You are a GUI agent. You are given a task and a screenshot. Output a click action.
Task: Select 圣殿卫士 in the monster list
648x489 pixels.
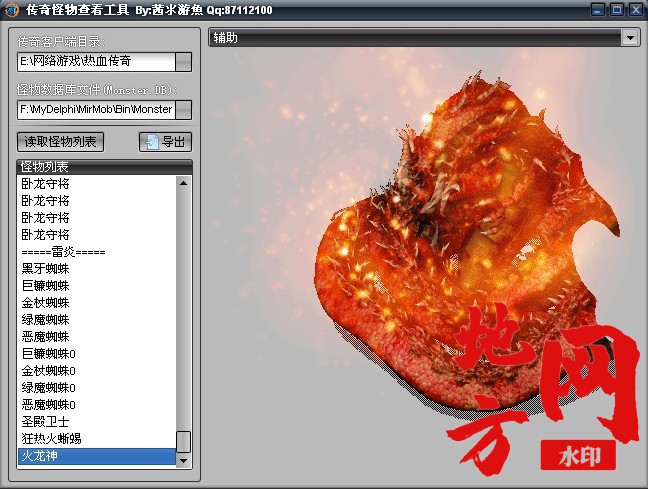coord(97,422)
